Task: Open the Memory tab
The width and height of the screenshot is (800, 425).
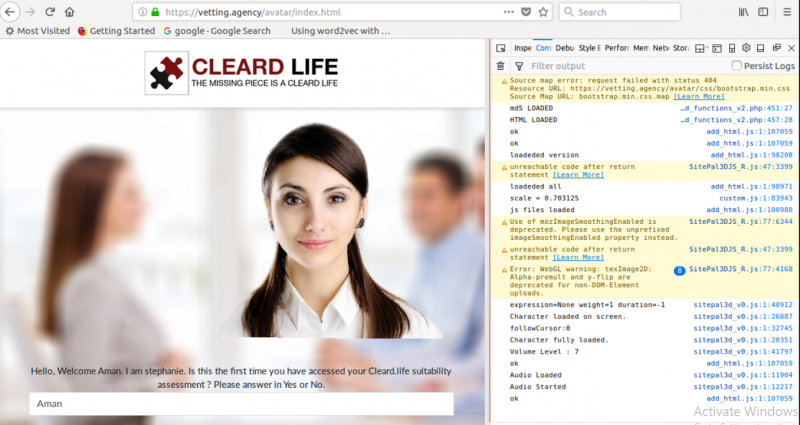Action: [641, 48]
